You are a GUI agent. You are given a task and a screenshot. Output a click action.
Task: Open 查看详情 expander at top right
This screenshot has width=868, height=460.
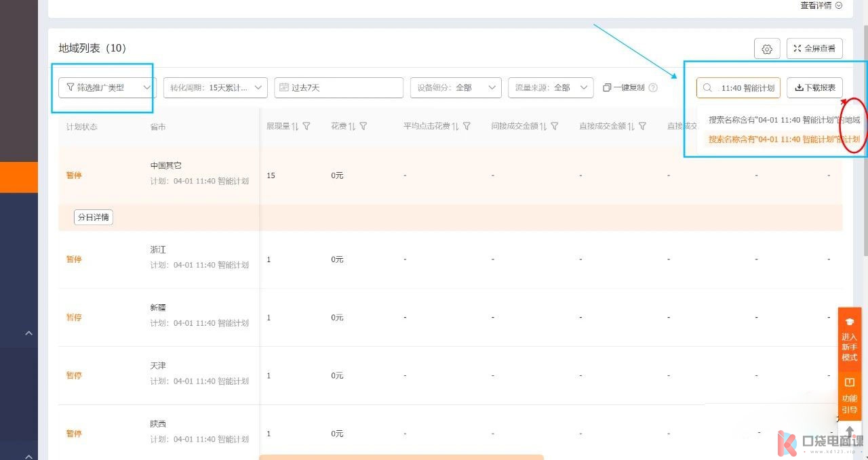click(821, 5)
